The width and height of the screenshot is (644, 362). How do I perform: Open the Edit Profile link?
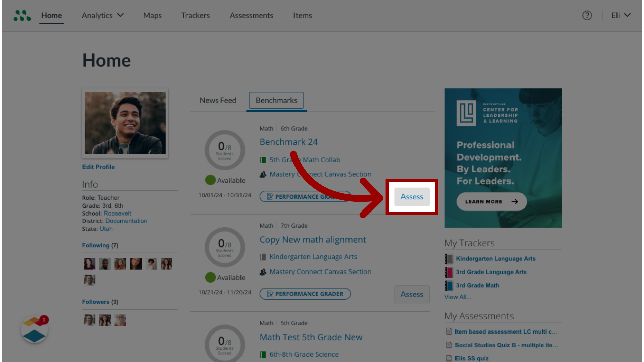tap(98, 167)
